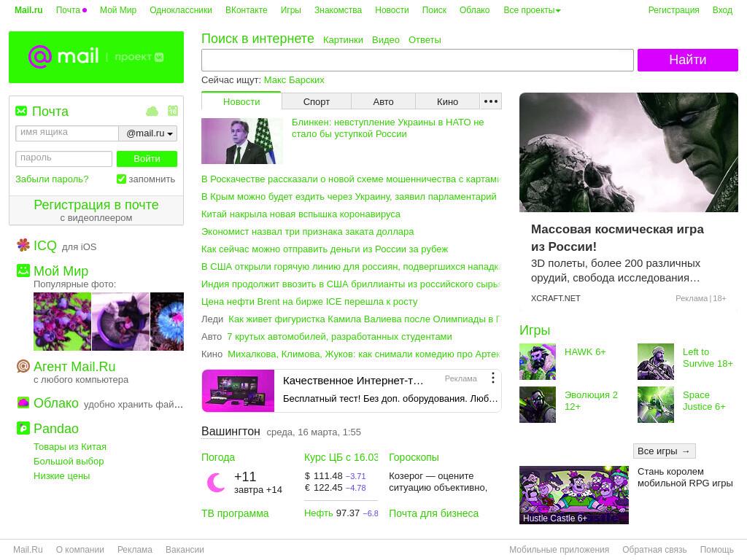The image size is (747, 560).
Task: Open the HAWK 6+ game icon
Action: [x=538, y=362]
